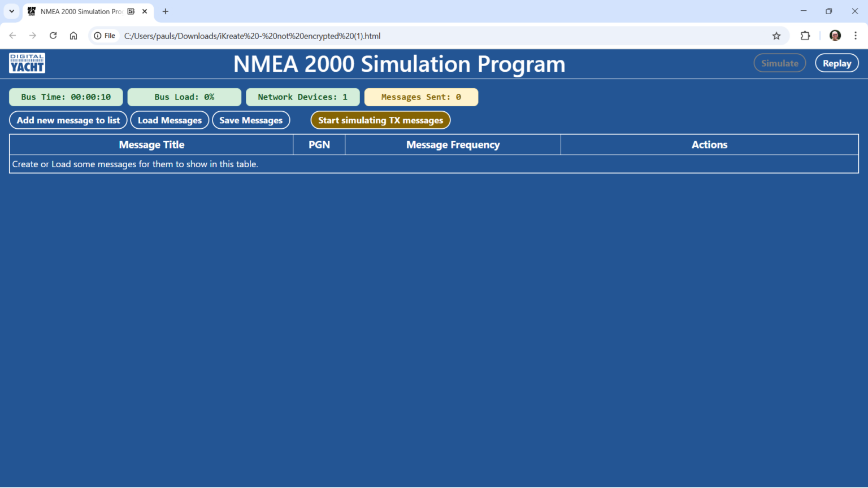Reload the page with the refresh icon
The image size is (868, 488).
coord(53,36)
